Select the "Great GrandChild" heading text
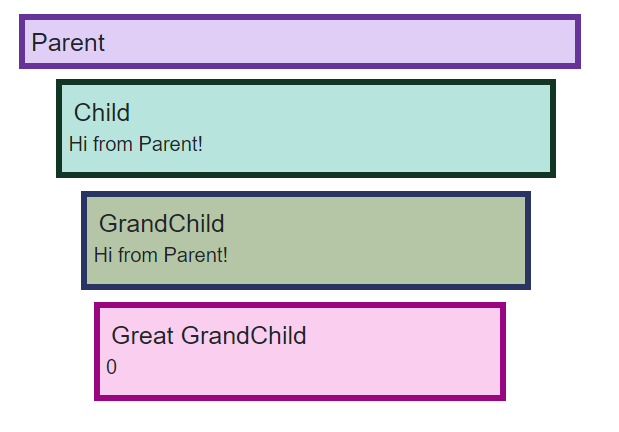Screen dimensions: 619x432 (208, 336)
